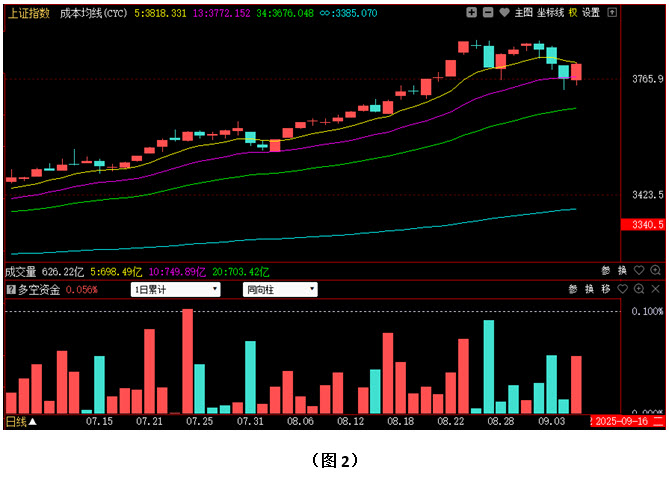The height and width of the screenshot is (480, 669).
Task: Click the red 0.056% 多空资金 value
Action: (81, 290)
